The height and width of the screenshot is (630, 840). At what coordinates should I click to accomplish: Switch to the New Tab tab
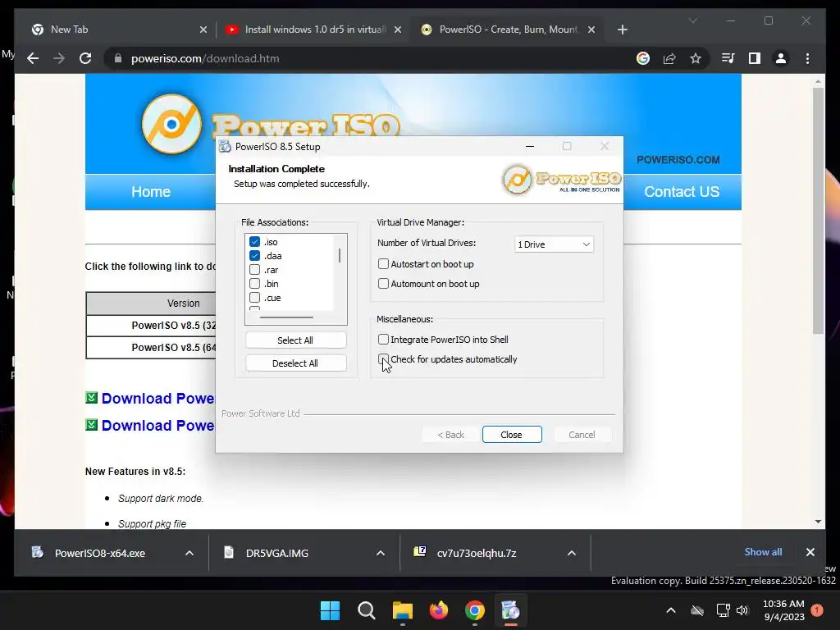pyautogui.click(x=118, y=30)
